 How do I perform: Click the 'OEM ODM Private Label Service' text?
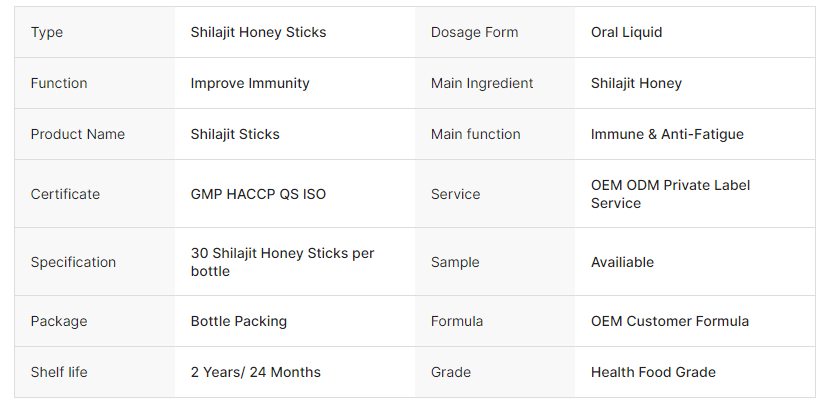point(670,194)
